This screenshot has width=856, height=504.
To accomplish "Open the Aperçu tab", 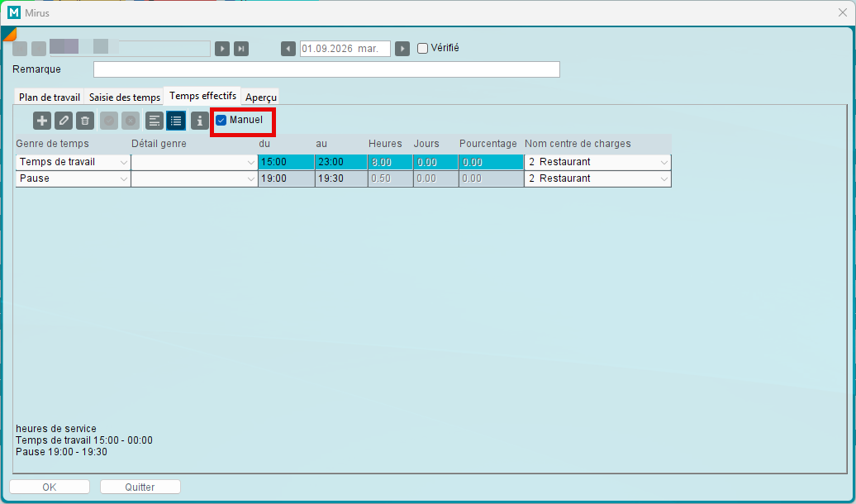I will 261,97.
